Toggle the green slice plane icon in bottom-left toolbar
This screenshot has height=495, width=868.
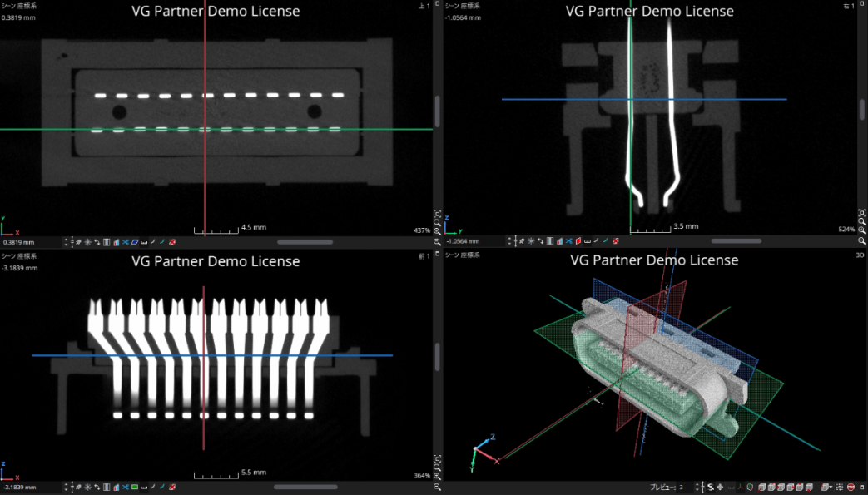point(135,486)
